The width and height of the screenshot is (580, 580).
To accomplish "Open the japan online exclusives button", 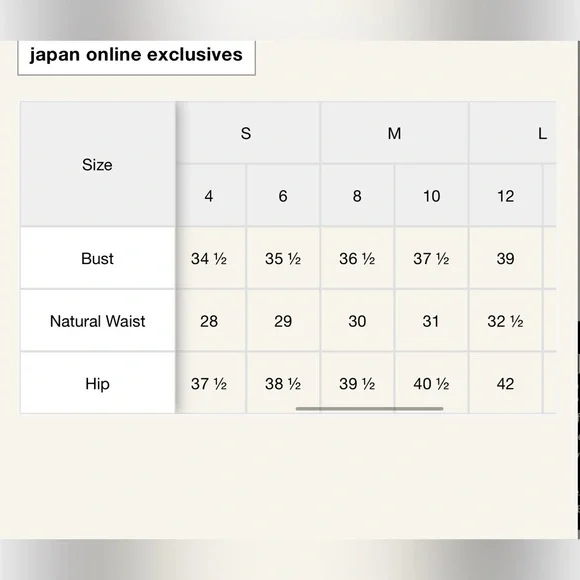I will (x=136, y=57).
